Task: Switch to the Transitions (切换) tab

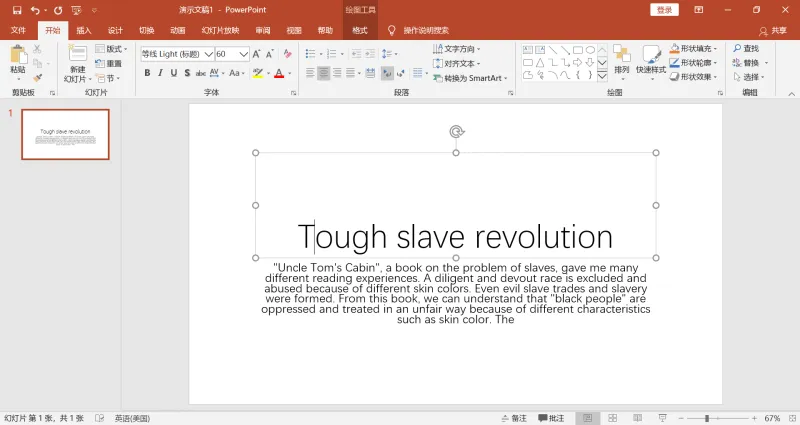Action: tap(146, 30)
